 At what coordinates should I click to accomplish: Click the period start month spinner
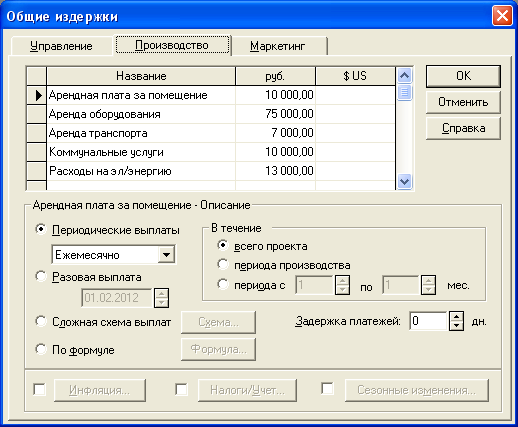342,285
